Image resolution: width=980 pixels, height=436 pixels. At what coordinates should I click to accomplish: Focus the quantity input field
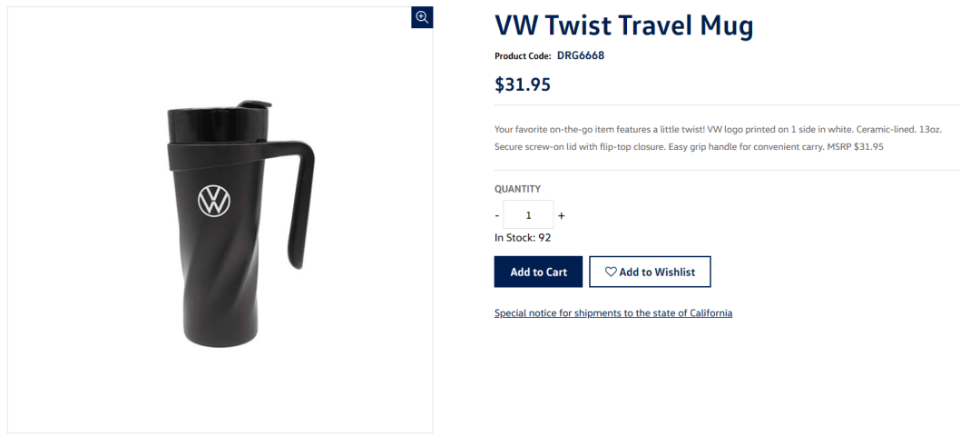528,215
